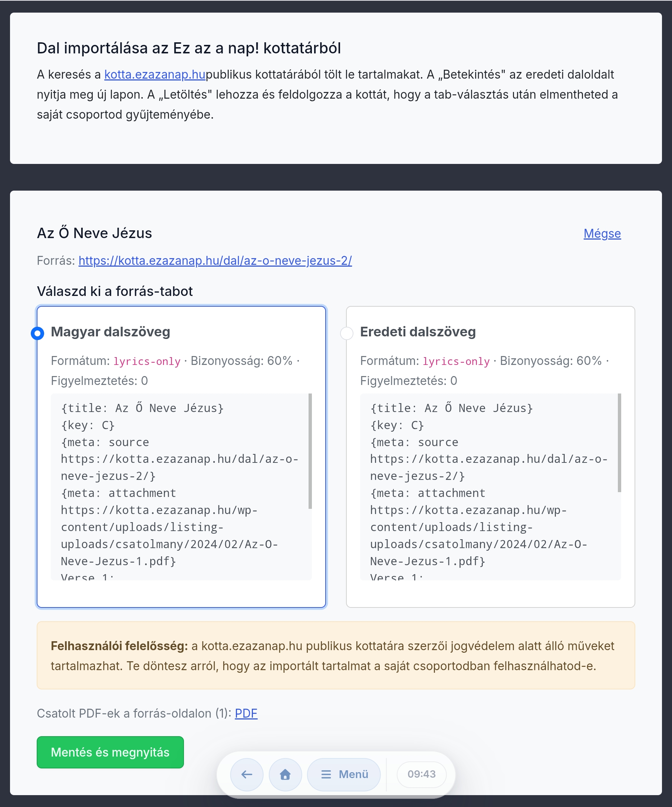This screenshot has height=807, width=672.
Task: Click the Eredeti dalszöveg card title
Action: pyautogui.click(x=418, y=332)
